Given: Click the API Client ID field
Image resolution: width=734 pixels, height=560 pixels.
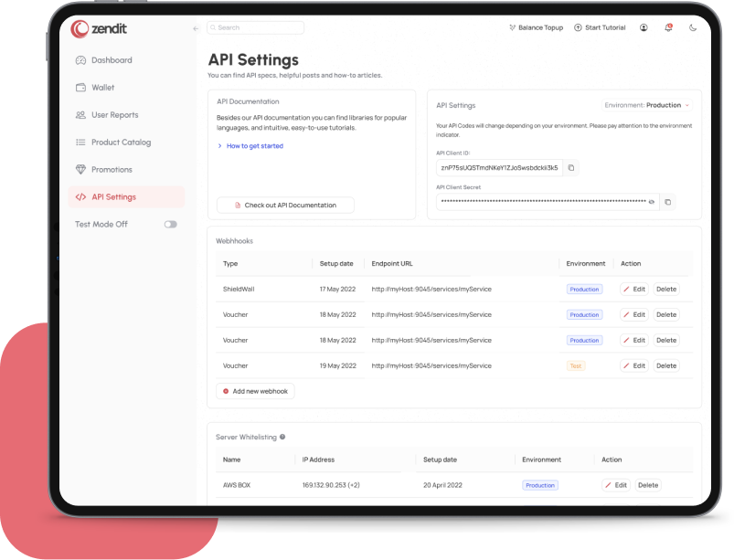Looking at the screenshot, I should [499, 167].
